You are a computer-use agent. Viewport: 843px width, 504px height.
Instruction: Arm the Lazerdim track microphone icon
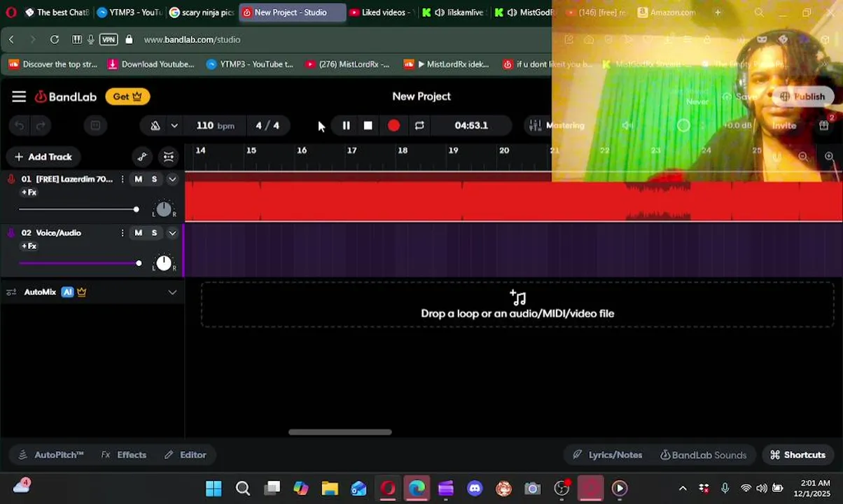(x=11, y=179)
